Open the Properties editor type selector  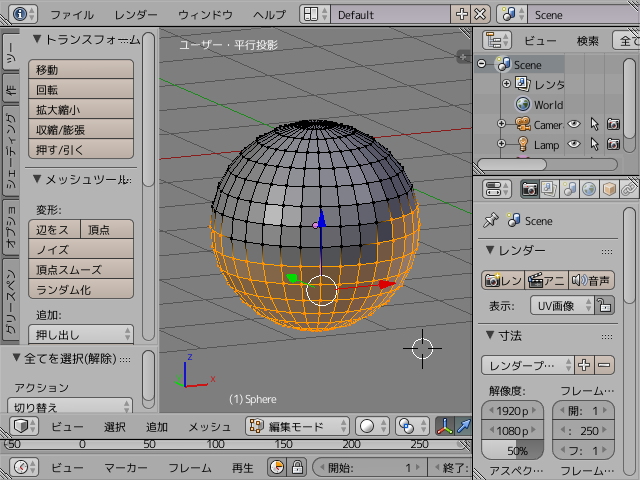coord(497,189)
